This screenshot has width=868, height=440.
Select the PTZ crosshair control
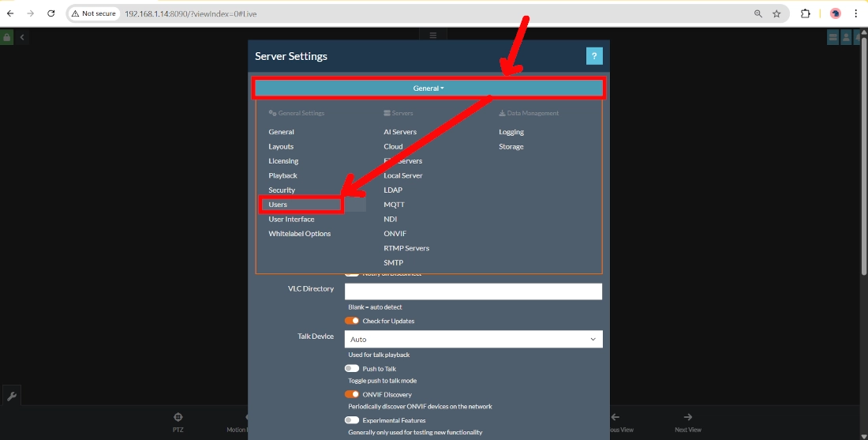(x=178, y=423)
